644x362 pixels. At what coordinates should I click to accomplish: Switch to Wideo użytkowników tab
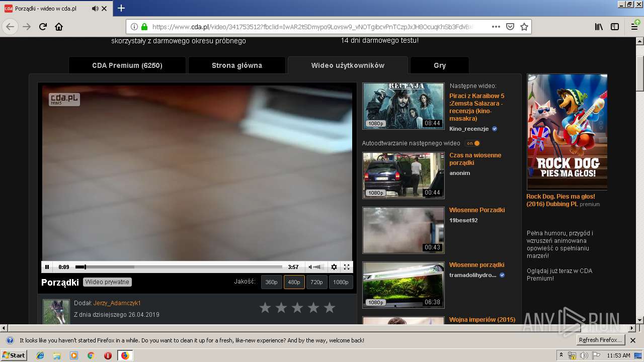(348, 65)
